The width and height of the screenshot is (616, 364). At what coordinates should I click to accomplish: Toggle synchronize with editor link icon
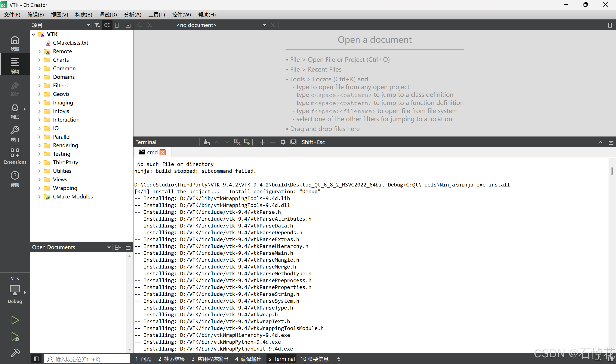[107, 25]
